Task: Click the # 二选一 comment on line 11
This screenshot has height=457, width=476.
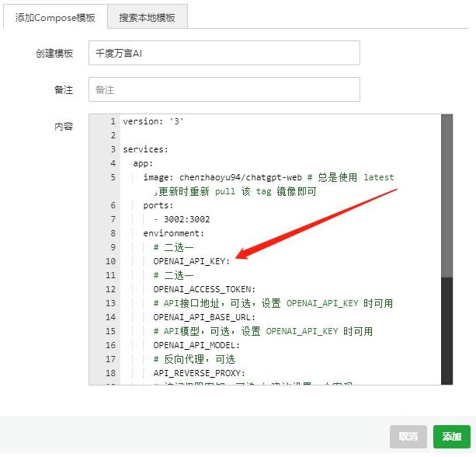Action: click(x=174, y=275)
